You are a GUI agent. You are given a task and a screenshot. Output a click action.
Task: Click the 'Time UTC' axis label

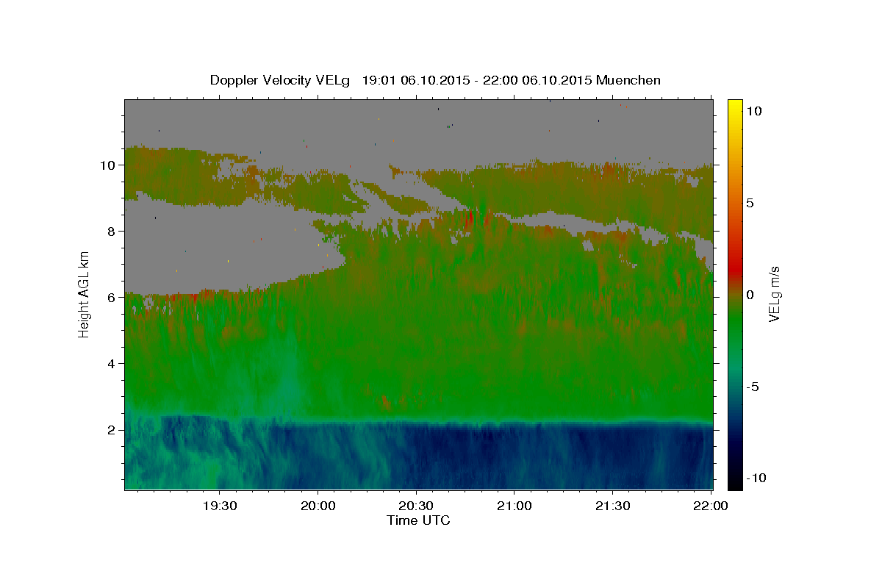point(418,520)
